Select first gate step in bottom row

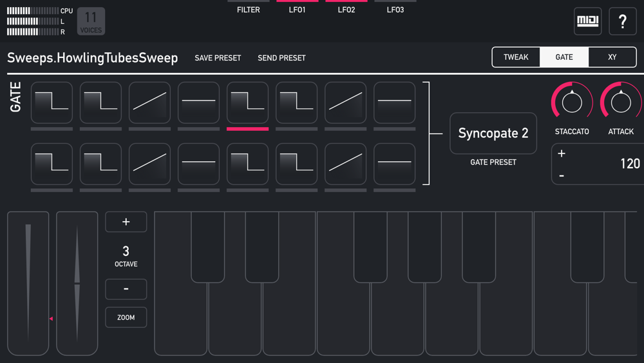coord(52,164)
